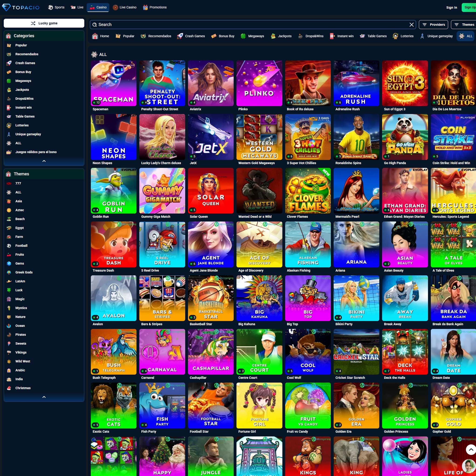Click the Lotteries icon in the sidebar
The height and width of the screenshot is (476, 476).
tap(9, 125)
